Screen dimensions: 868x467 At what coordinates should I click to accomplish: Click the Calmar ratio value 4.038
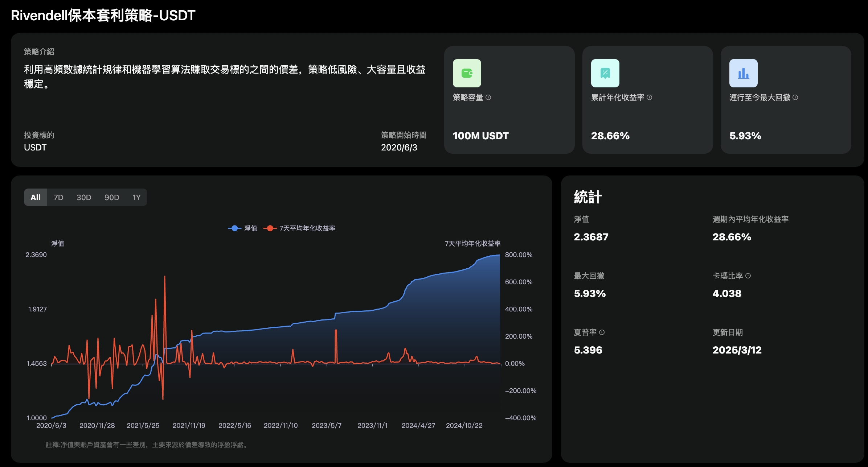tap(727, 294)
